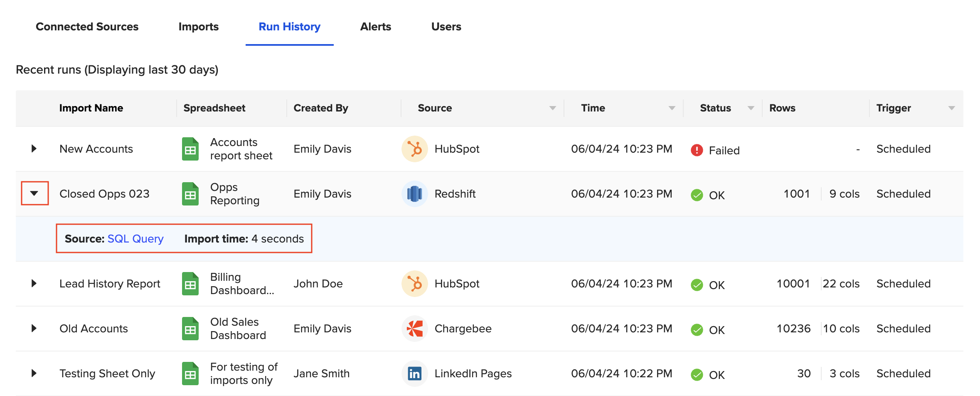The image size is (980, 396).
Task: Click the sheet icon beside For testing of imports only
Action: coord(190,374)
